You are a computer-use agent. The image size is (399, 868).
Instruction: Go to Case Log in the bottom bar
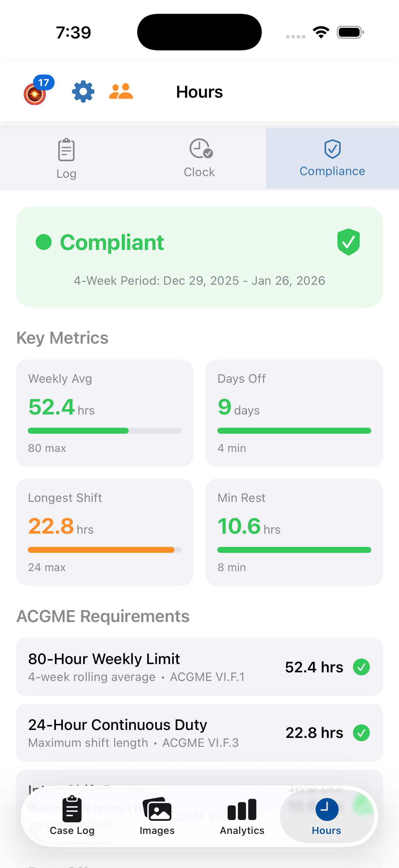tap(72, 816)
